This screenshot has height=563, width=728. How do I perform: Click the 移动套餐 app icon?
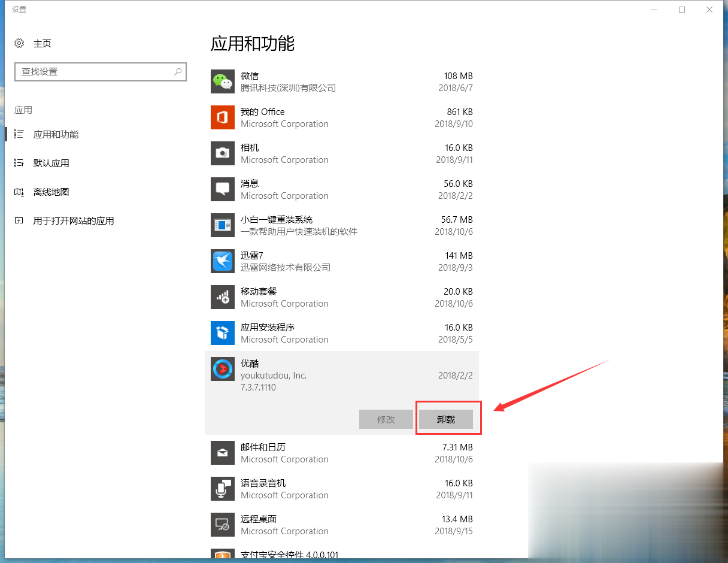[223, 297]
